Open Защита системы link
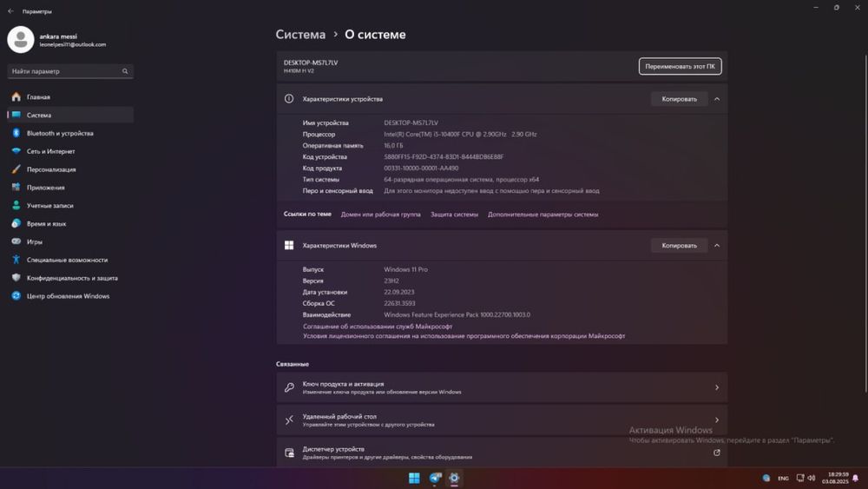Screen dimensions: 868x489 click(454, 215)
